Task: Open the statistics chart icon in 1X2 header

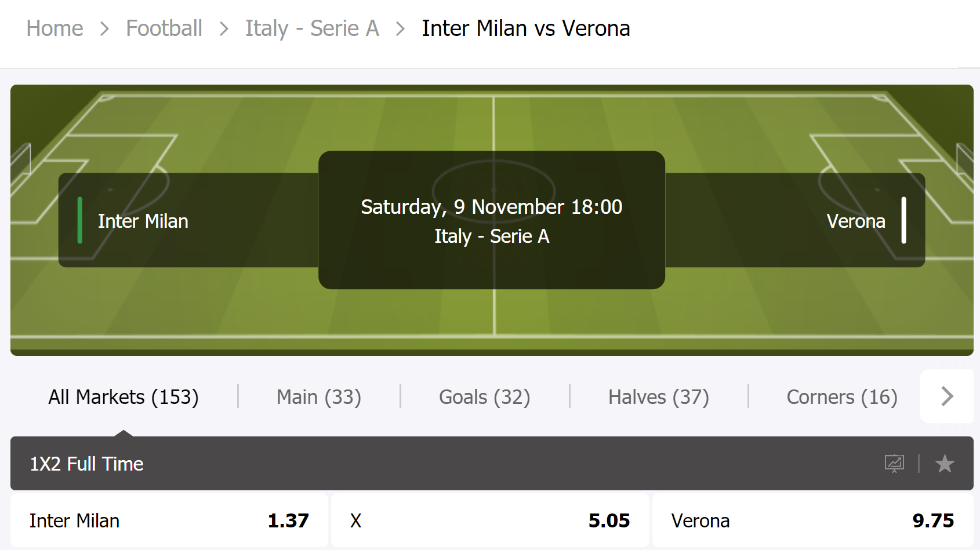Action: (x=894, y=463)
